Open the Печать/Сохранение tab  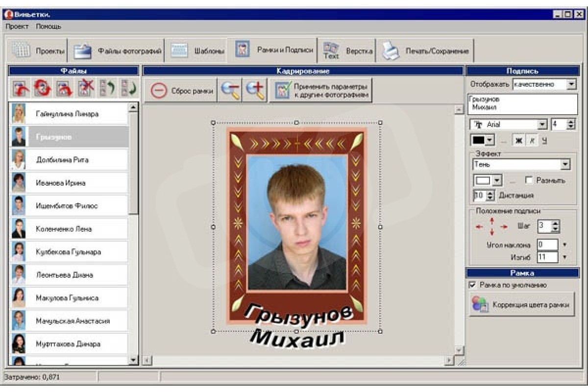pyautogui.click(x=425, y=51)
